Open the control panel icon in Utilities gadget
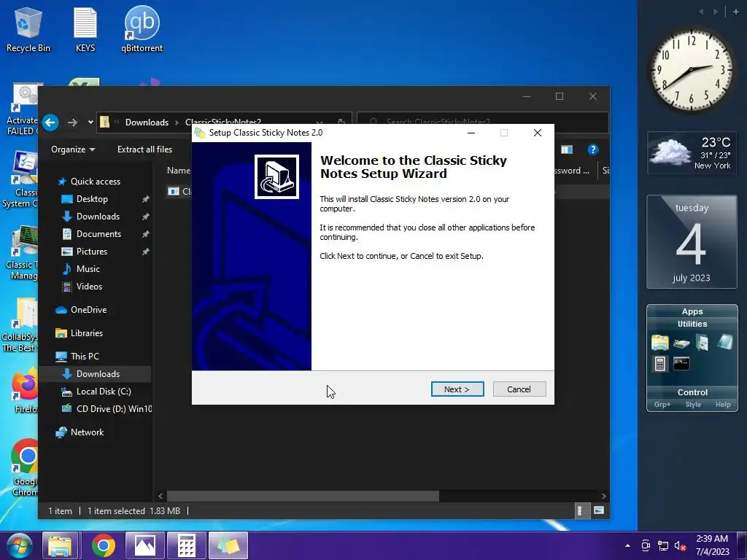The height and width of the screenshot is (560, 747). (703, 343)
